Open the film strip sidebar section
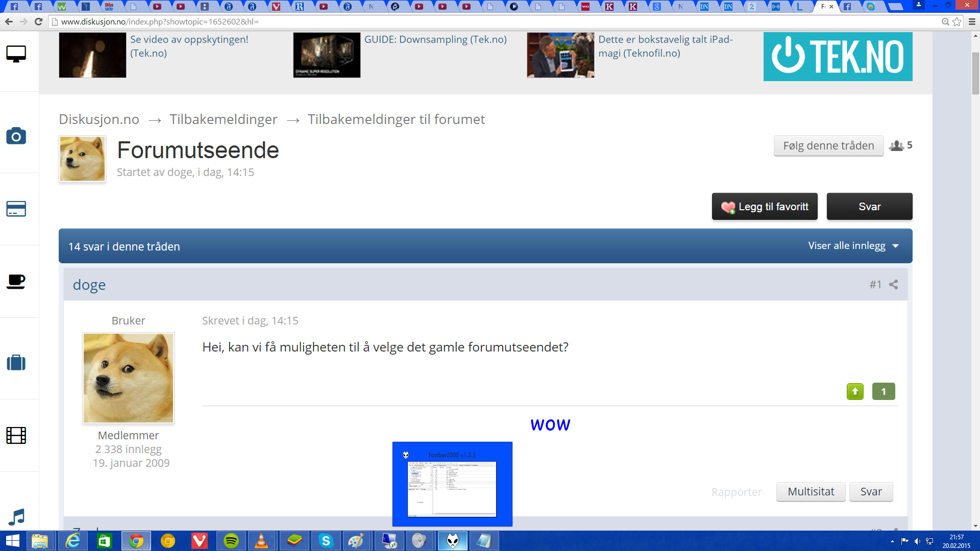This screenshot has height=551, width=980. coord(16,435)
